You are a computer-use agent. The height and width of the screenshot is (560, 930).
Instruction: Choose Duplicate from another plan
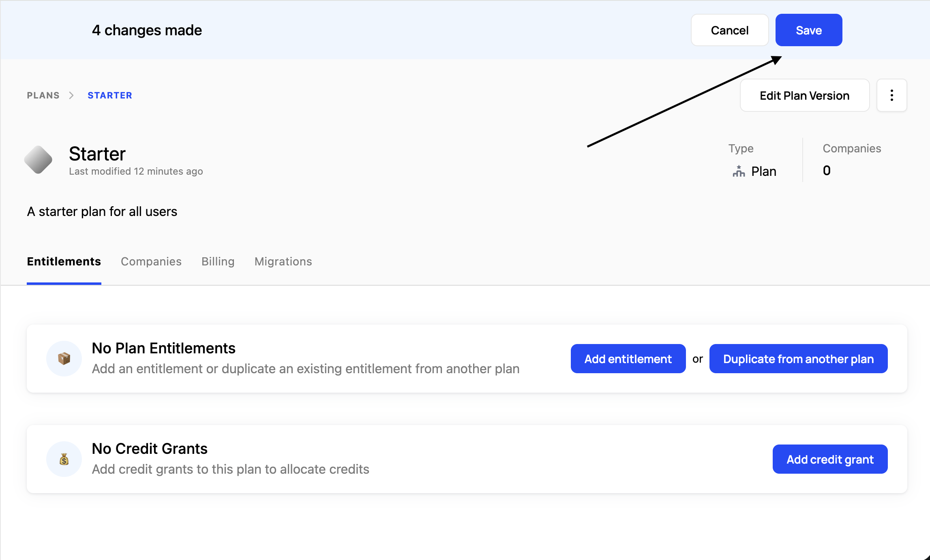point(798,359)
